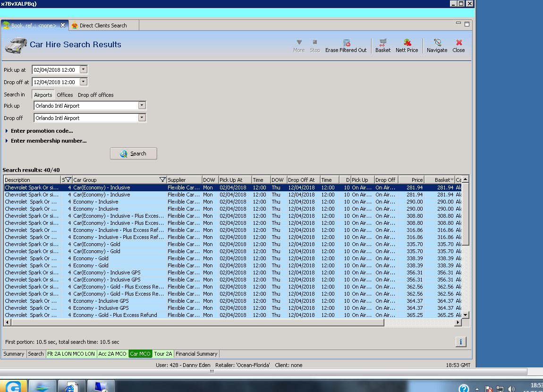This screenshot has width=543, height=392.
Task: Select Offices search option
Action: click(65, 94)
